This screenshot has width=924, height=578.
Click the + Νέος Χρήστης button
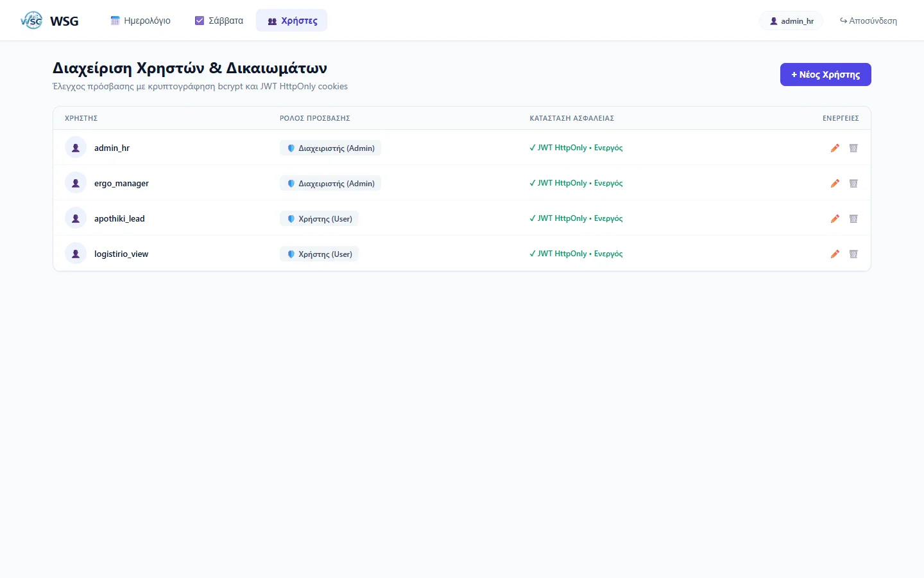click(x=826, y=74)
